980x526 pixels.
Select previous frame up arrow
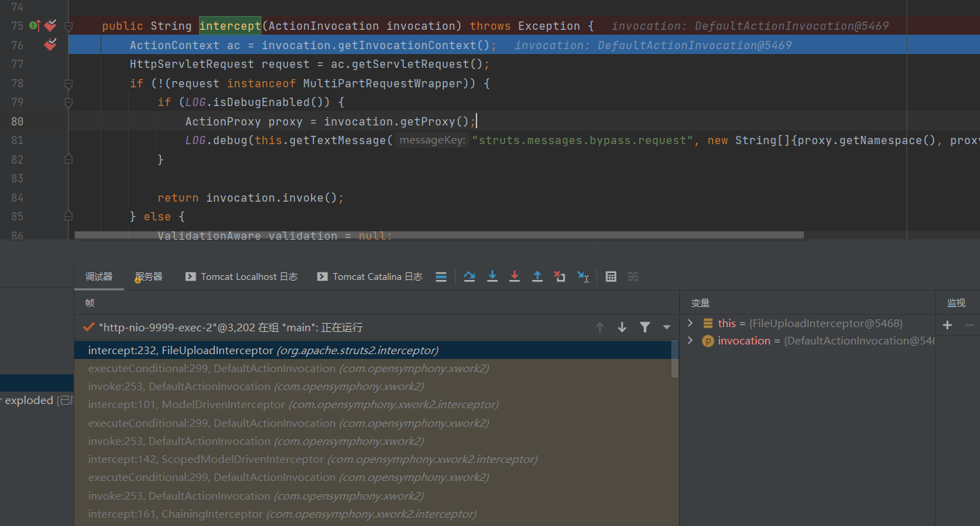point(600,327)
